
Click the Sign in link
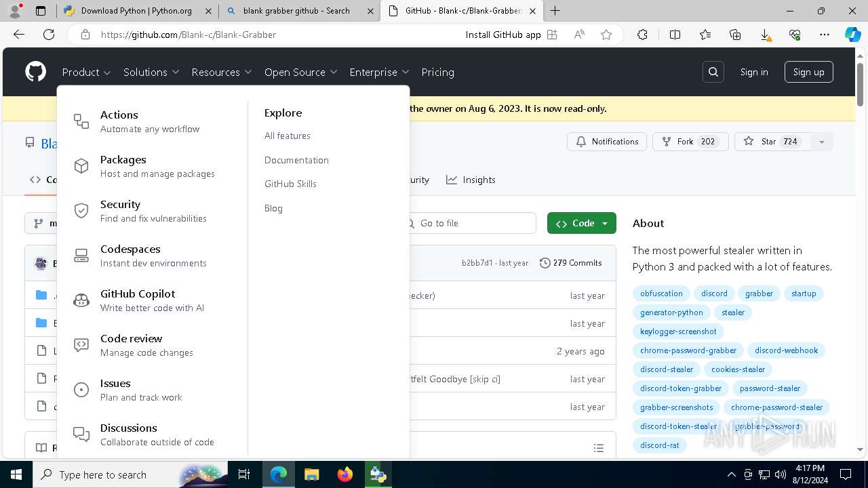point(754,72)
